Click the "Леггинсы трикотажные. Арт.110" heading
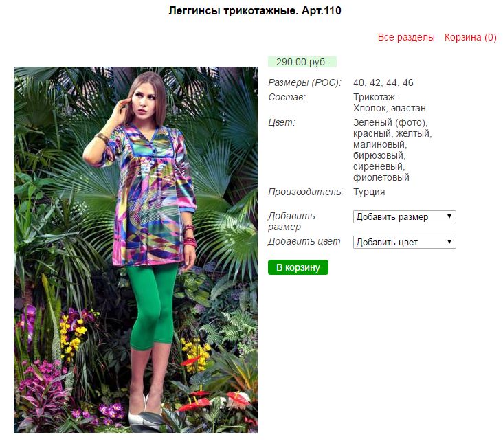 (255, 11)
